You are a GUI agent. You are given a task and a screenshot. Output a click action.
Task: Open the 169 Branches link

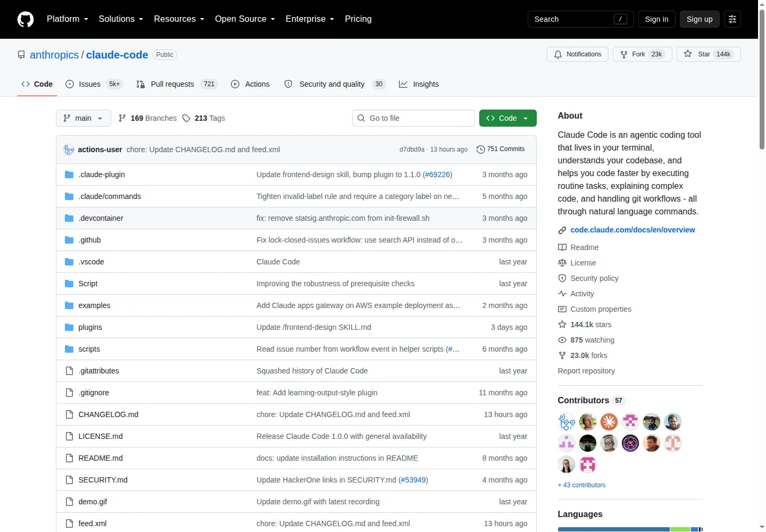click(147, 118)
